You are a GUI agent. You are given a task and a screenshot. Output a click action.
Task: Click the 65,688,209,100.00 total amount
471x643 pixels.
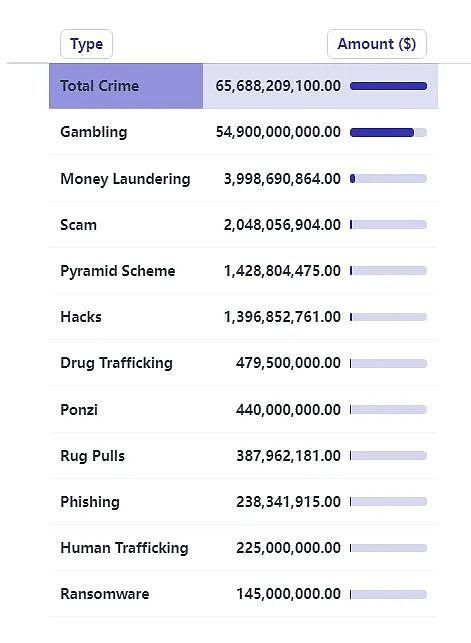(278, 86)
